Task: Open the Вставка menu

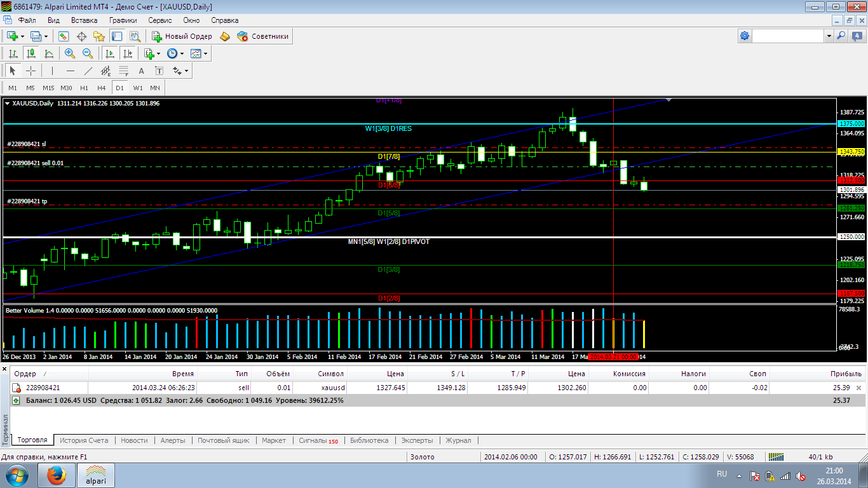Action: 84,20
